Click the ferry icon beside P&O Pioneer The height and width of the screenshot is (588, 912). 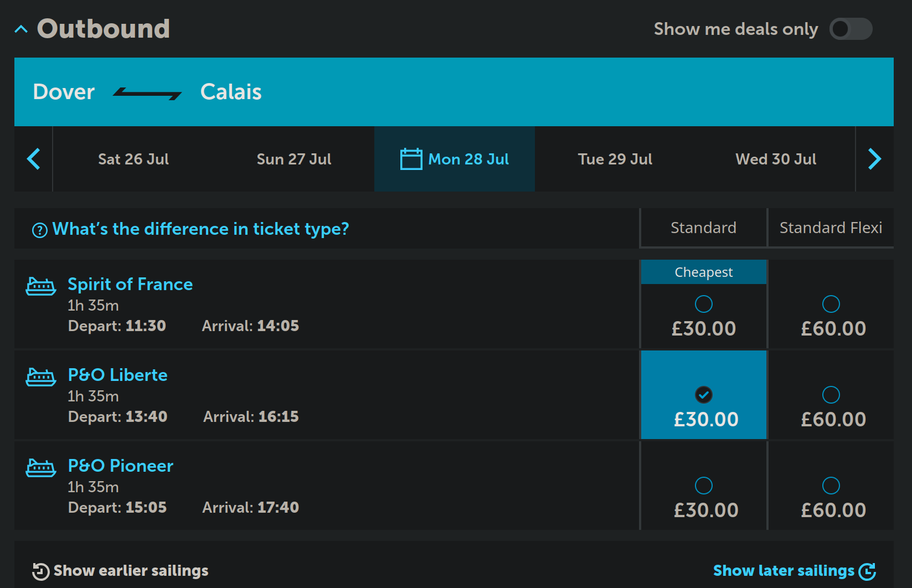coord(41,468)
